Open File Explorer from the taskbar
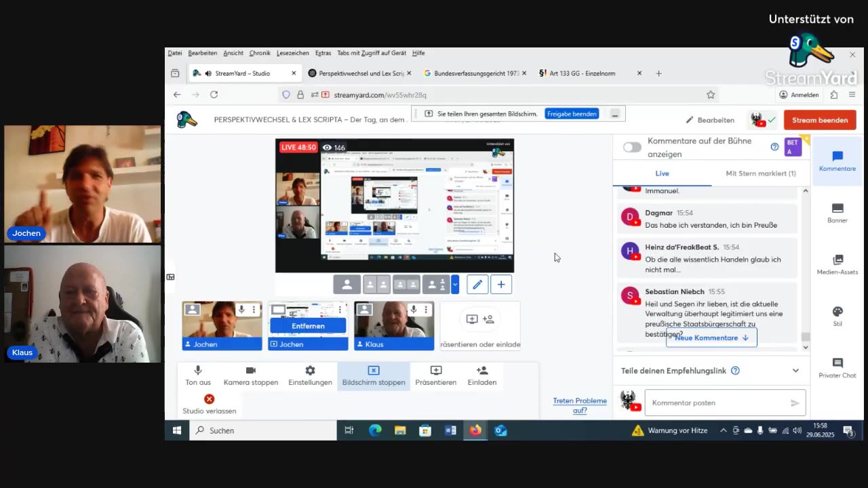Viewport: 868px width, 488px height. (x=400, y=430)
